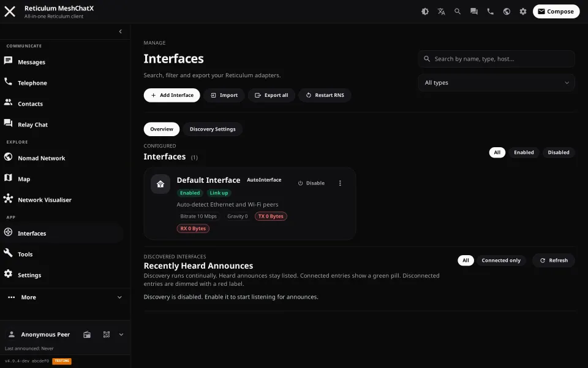Switch to Discovery Settings tab
This screenshot has width=588, height=368.
point(213,129)
